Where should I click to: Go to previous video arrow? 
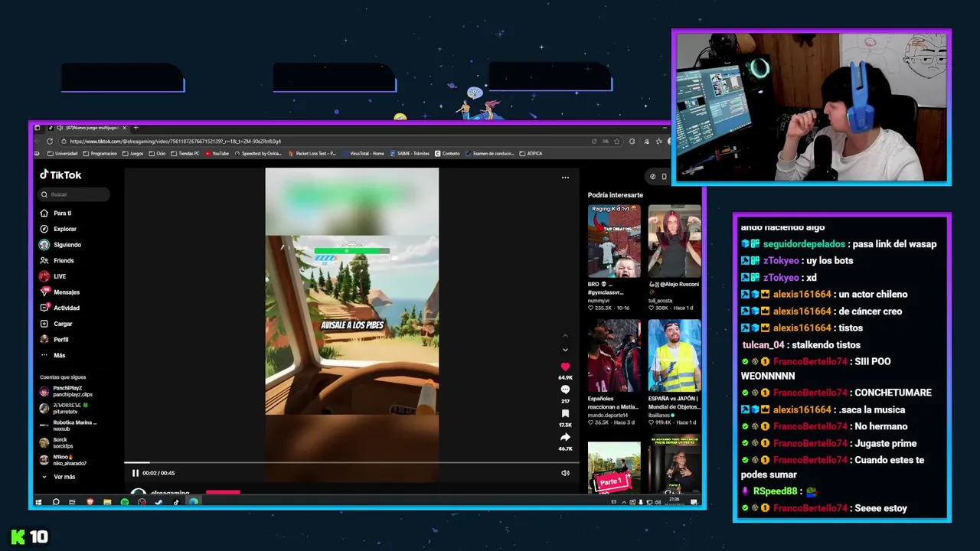[565, 336]
